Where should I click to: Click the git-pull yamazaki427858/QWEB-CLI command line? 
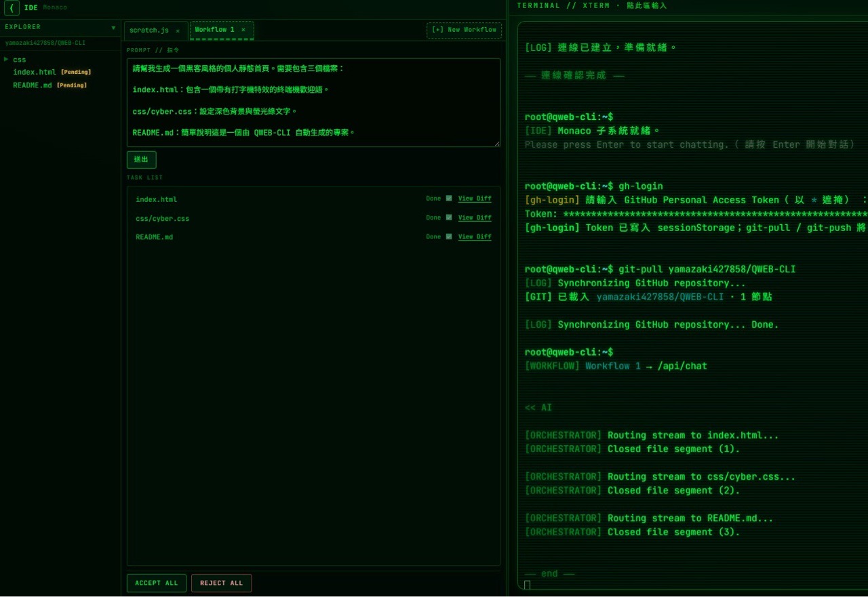tap(660, 269)
